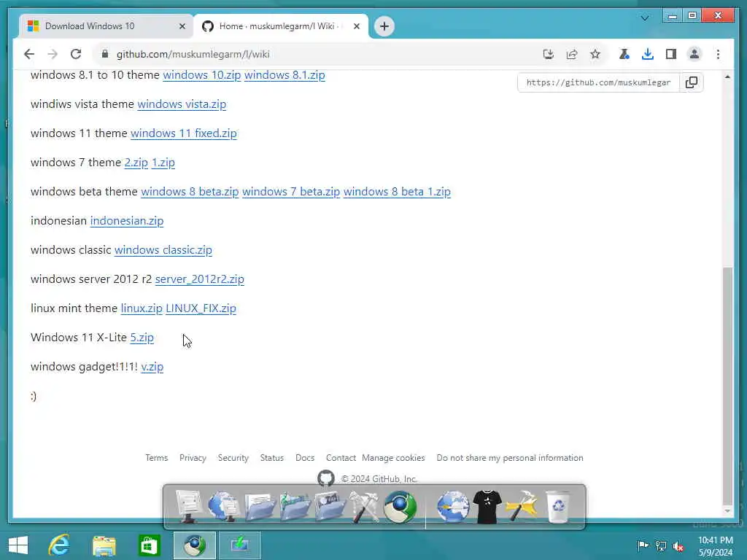Image resolution: width=747 pixels, height=560 pixels.
Task: Download 5.zip for Windows 11 X-Lite
Action: [142, 338]
